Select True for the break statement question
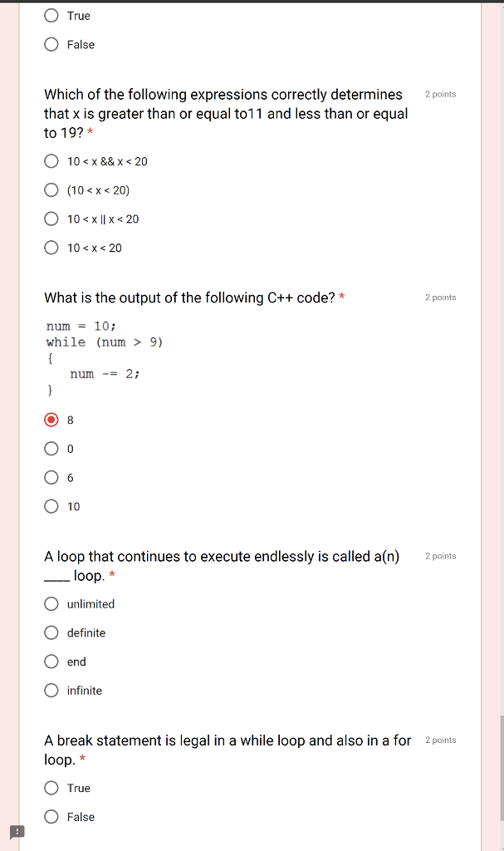 tap(51, 787)
